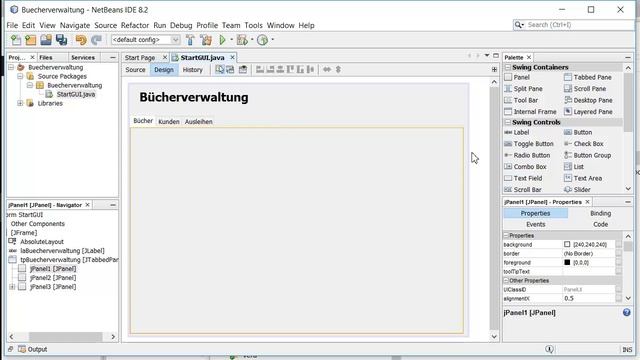Collapse the Buecherverwaltung project node
Image resolution: width=640 pixels, height=360 pixels.
point(11,67)
